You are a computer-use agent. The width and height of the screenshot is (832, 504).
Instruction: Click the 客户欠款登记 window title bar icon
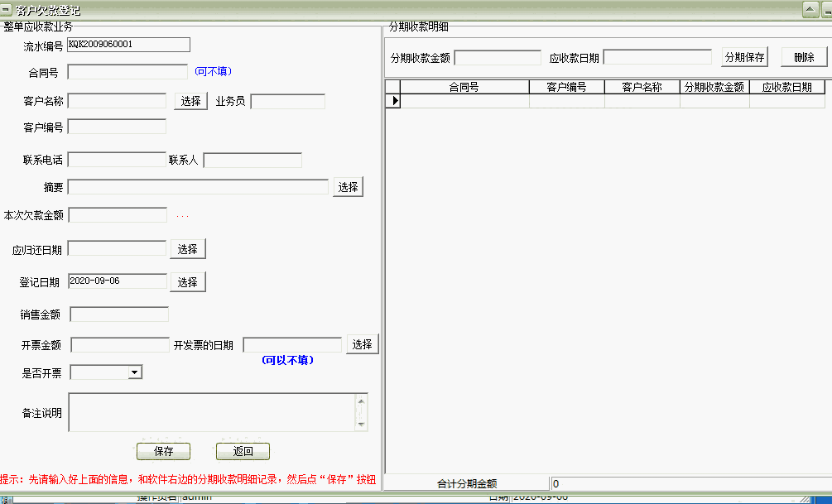click(x=7, y=7)
